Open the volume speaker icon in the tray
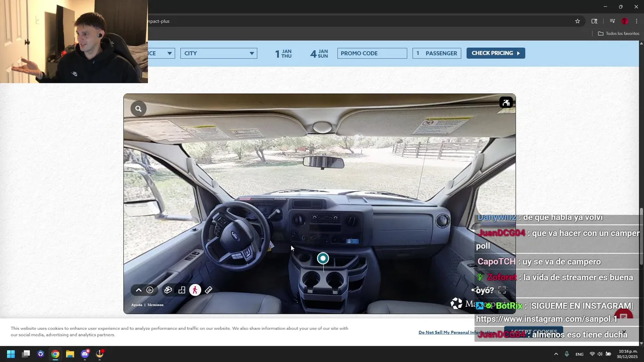 tap(600, 354)
